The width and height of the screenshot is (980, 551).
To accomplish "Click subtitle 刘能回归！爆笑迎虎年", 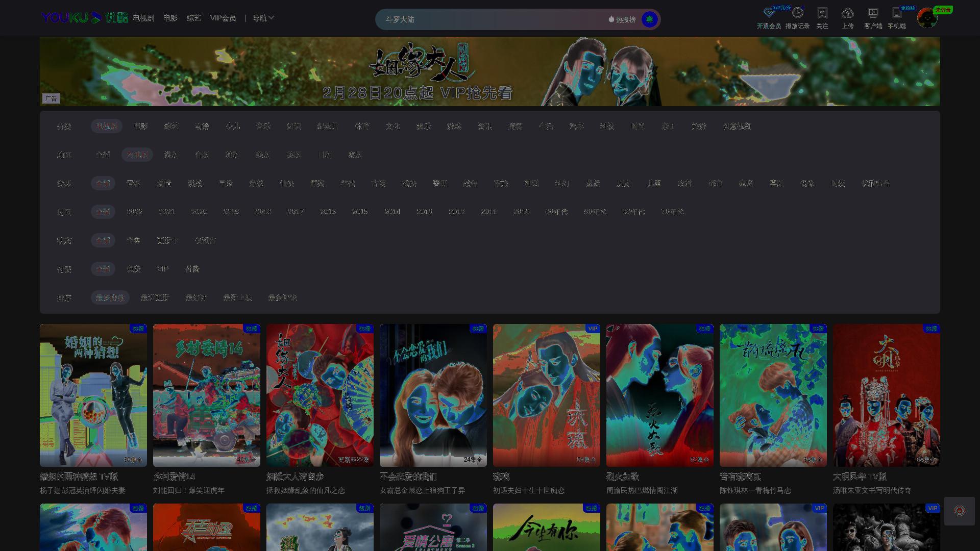I will click(x=189, y=490).
